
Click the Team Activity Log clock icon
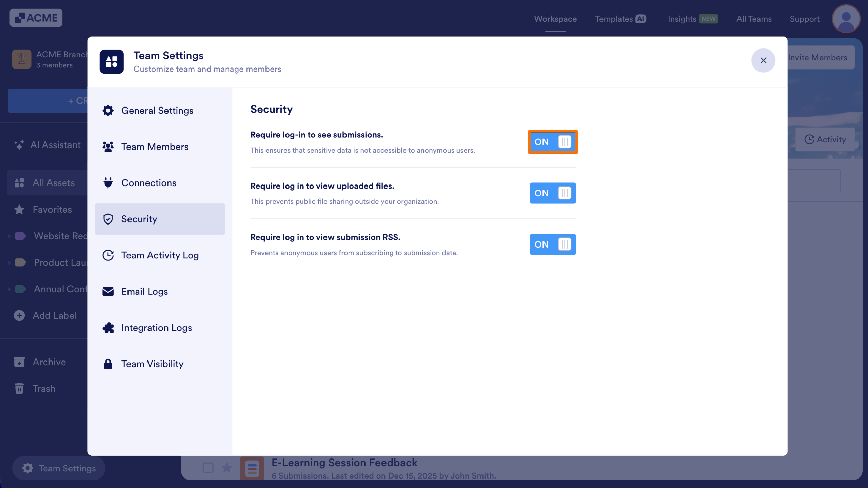(x=108, y=255)
